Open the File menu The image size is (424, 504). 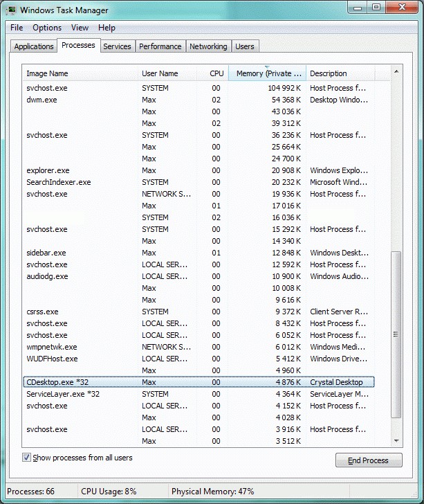[17, 28]
